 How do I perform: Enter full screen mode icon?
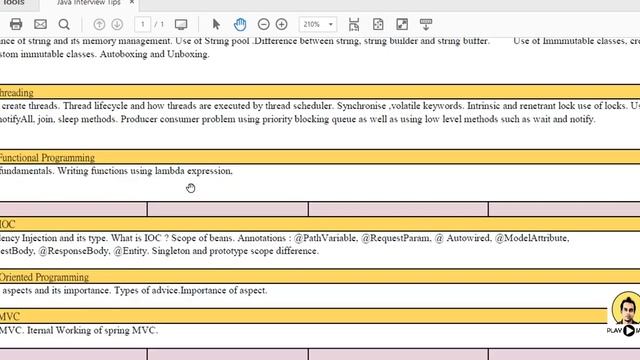[x=402, y=24]
